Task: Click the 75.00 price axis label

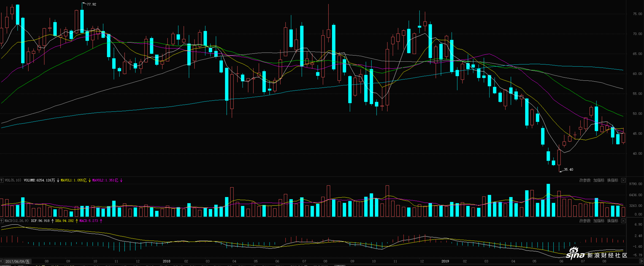Action: (x=637, y=14)
